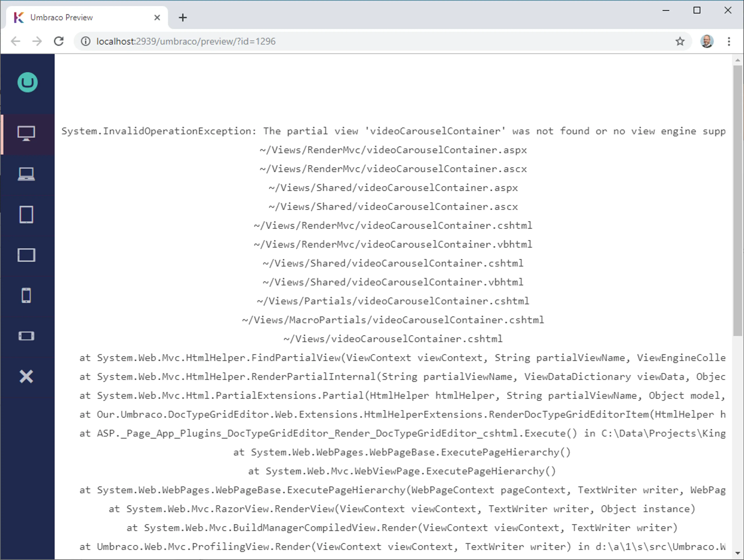
Task: Select the desktop monitor preview size
Action: coord(26,134)
